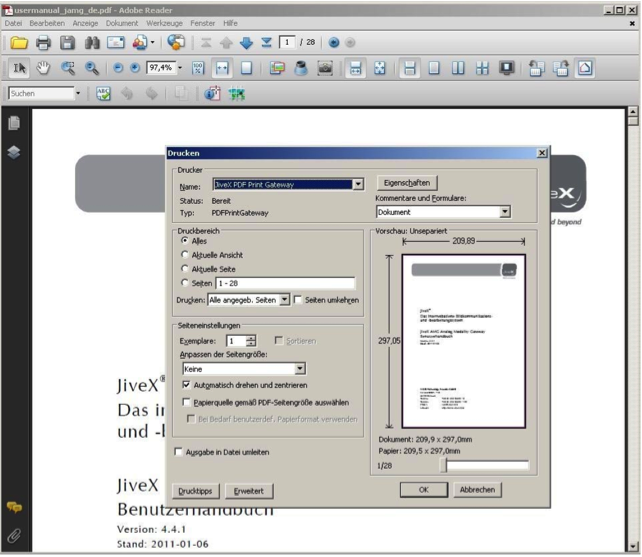Open the Dokument menu
Screen dimensions: 642x557
(x=122, y=23)
